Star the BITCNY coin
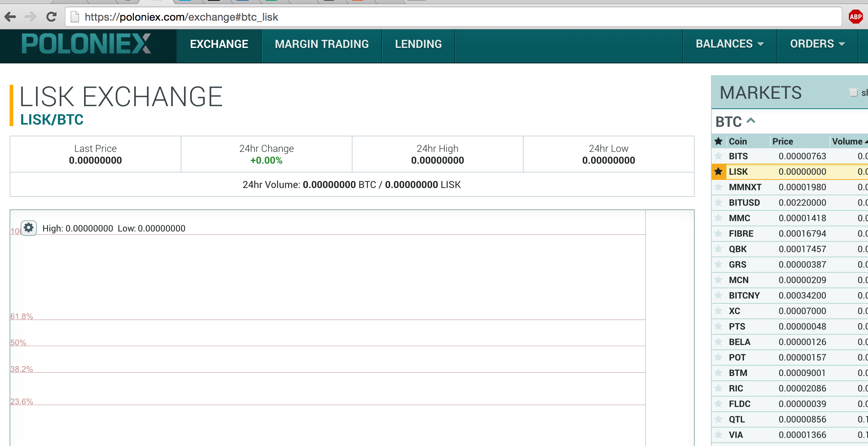868x446 pixels. [x=718, y=295]
